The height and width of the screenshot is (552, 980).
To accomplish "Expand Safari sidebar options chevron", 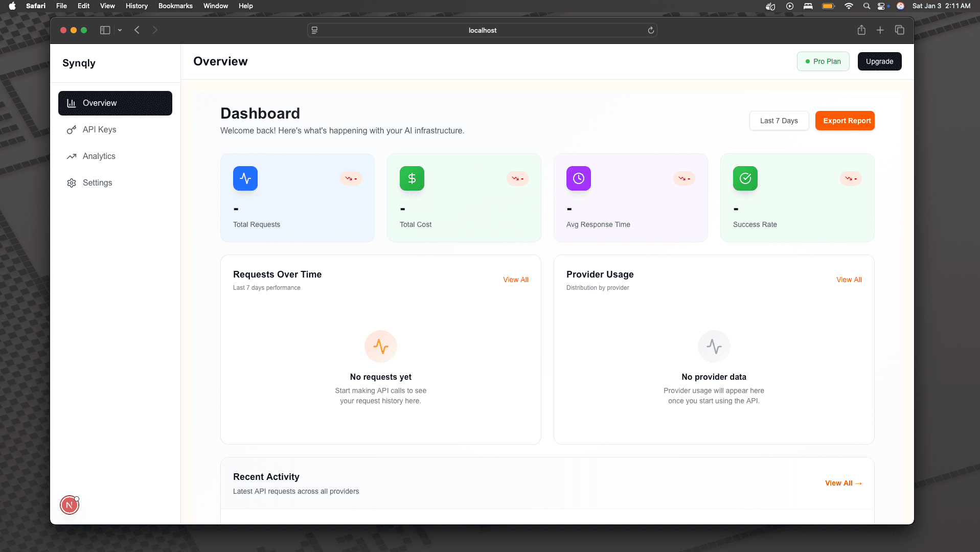I will pos(120,30).
